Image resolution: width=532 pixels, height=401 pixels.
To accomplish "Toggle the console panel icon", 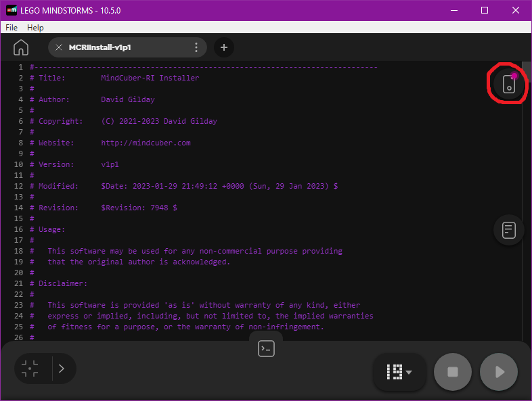I will click(266, 349).
